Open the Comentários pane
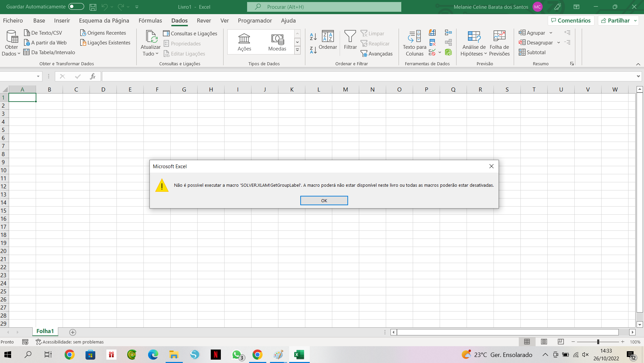The image size is (644, 363). click(x=571, y=21)
